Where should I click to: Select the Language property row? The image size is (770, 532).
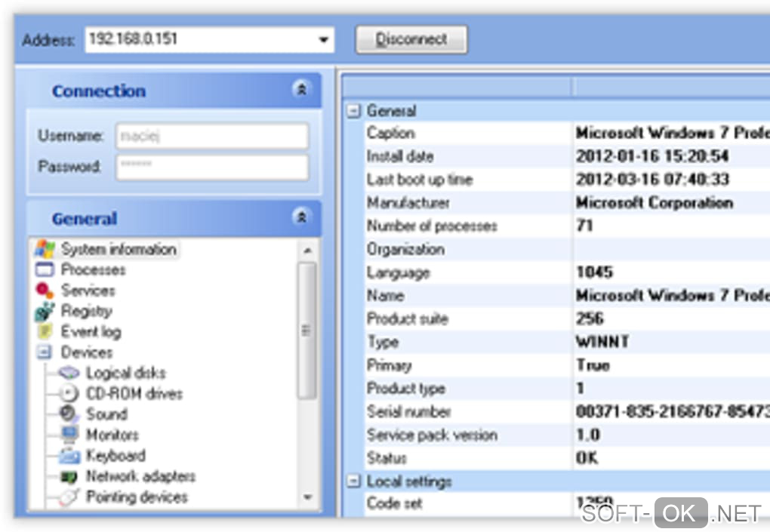[x=567, y=272]
